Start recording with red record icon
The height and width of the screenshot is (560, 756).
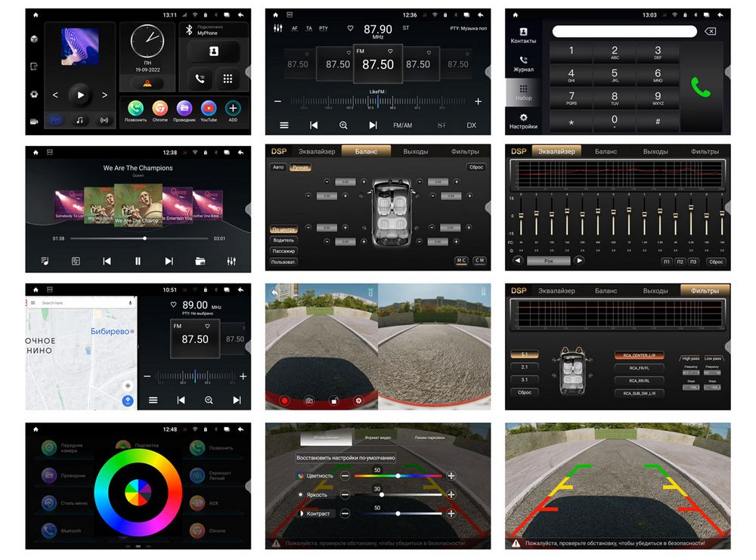284,401
